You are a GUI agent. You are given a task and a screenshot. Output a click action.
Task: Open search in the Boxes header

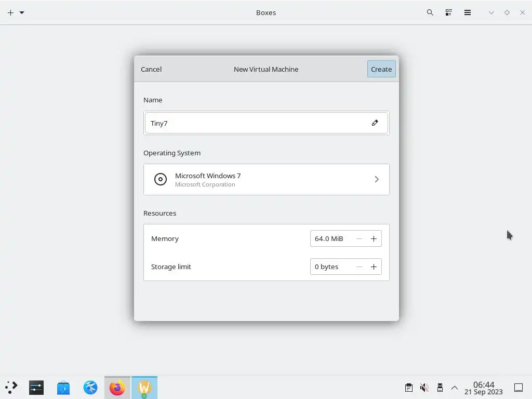(x=430, y=12)
